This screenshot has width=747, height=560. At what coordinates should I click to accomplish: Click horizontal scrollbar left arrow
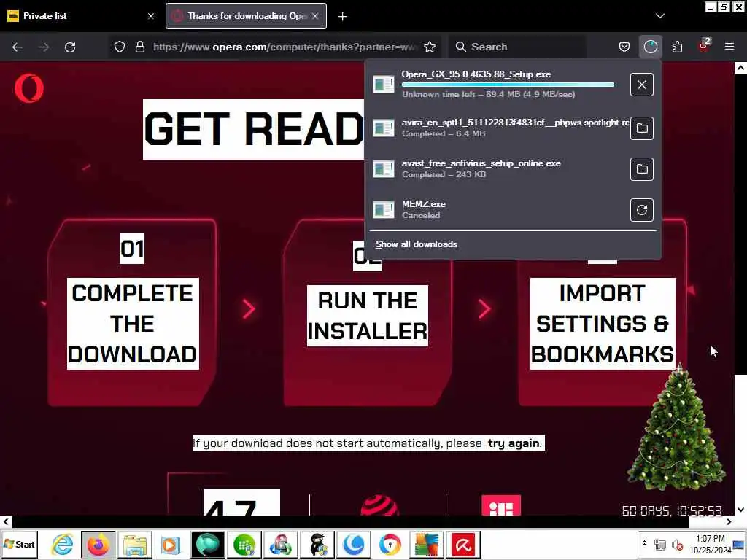click(6, 522)
